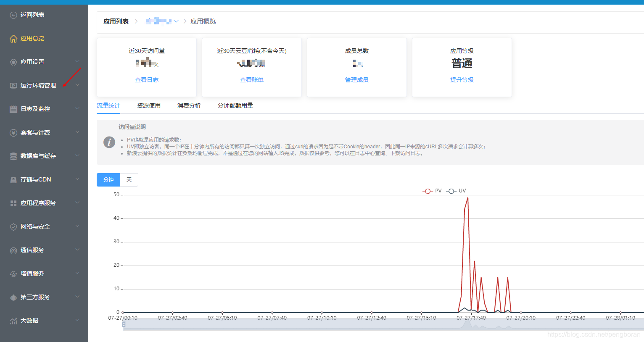Click the 应用等级 value 普通
The height and width of the screenshot is (342, 644).
point(462,63)
